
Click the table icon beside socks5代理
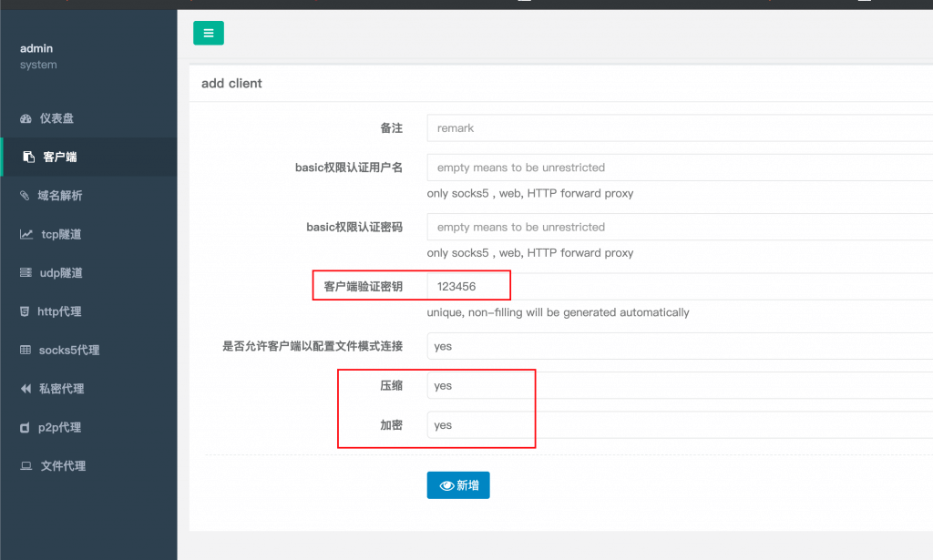[26, 351]
